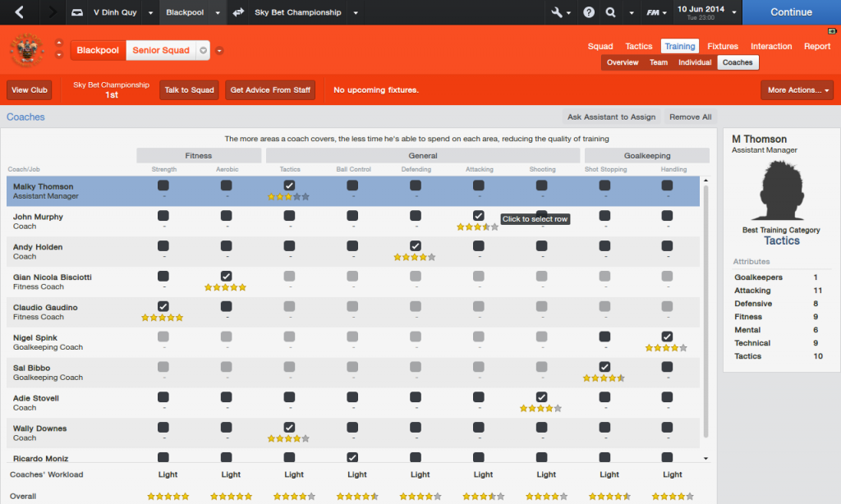The height and width of the screenshot is (504, 841).
Task: Click the search magnifier icon
Action: click(610, 11)
